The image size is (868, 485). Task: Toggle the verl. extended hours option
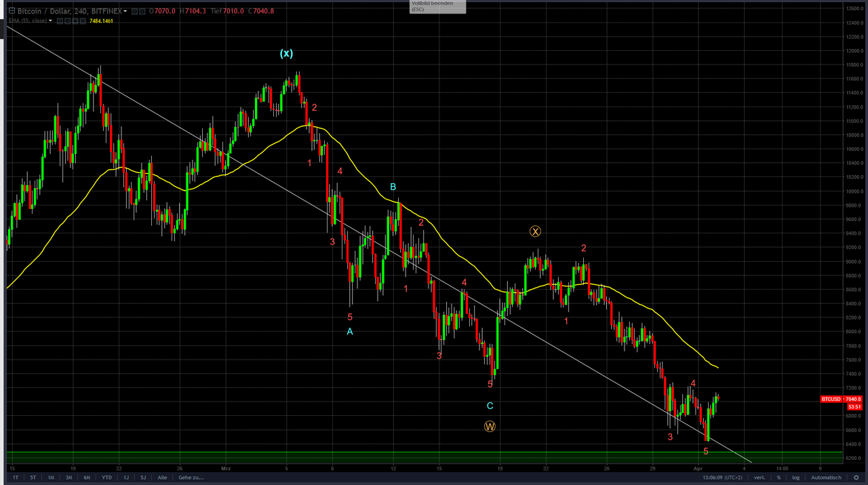(x=759, y=478)
